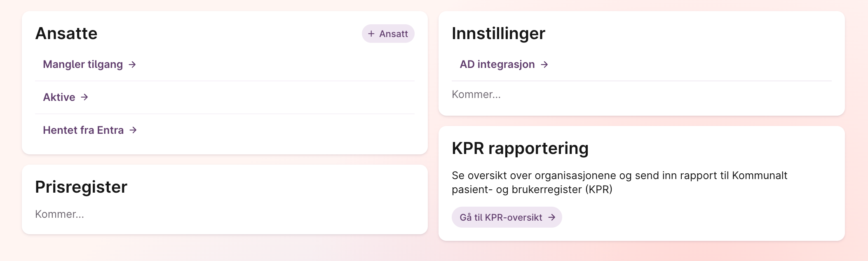Select the Prisregister heading

pyautogui.click(x=81, y=187)
